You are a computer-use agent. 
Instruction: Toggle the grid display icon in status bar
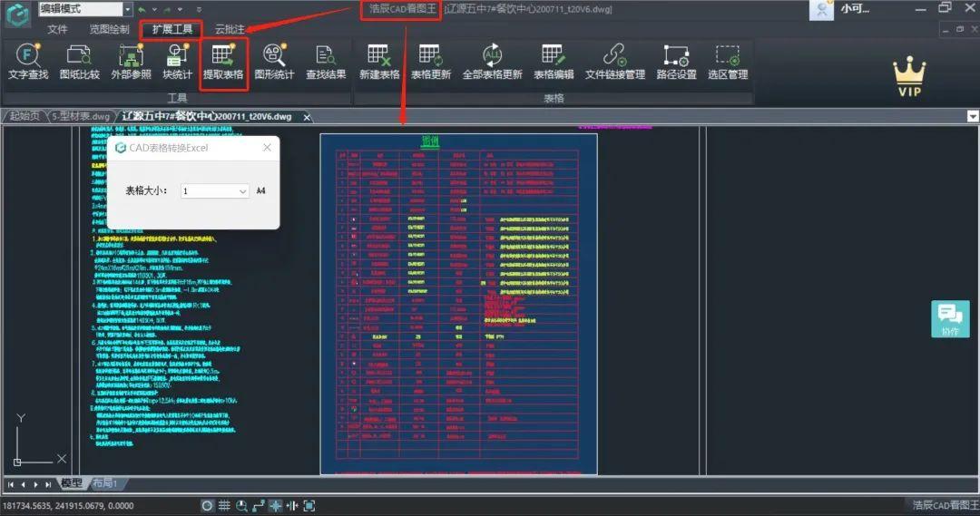click(x=224, y=506)
